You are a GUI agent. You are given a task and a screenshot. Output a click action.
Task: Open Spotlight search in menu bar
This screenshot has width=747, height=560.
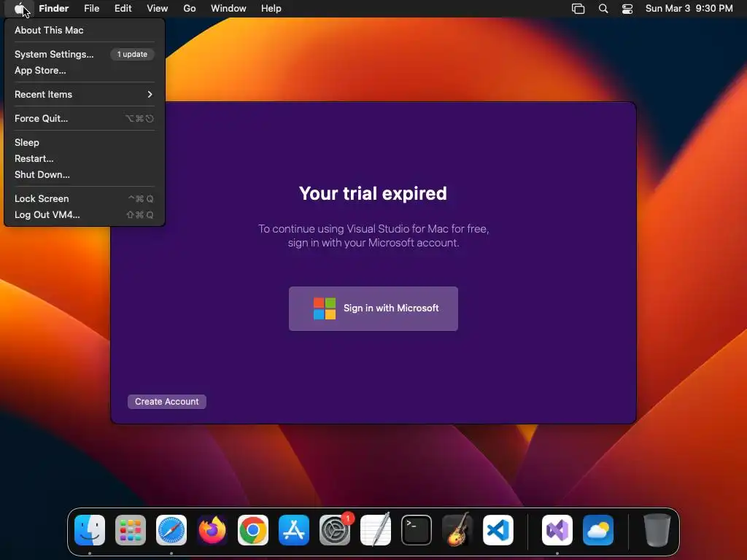(x=603, y=9)
